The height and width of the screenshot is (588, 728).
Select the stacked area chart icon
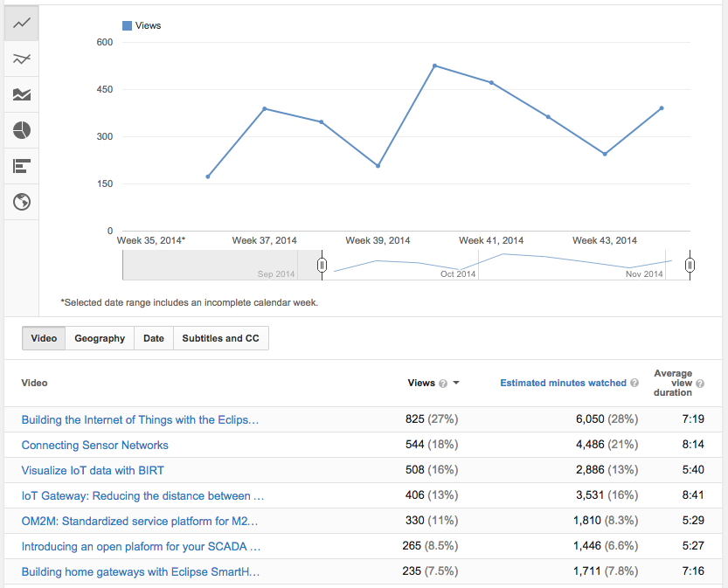pos(21,94)
